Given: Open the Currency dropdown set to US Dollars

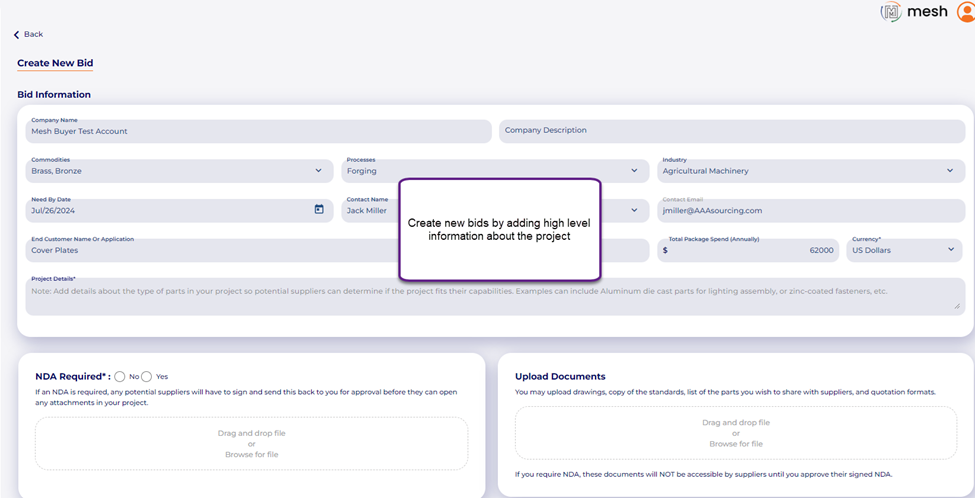Looking at the screenshot, I should (949, 250).
